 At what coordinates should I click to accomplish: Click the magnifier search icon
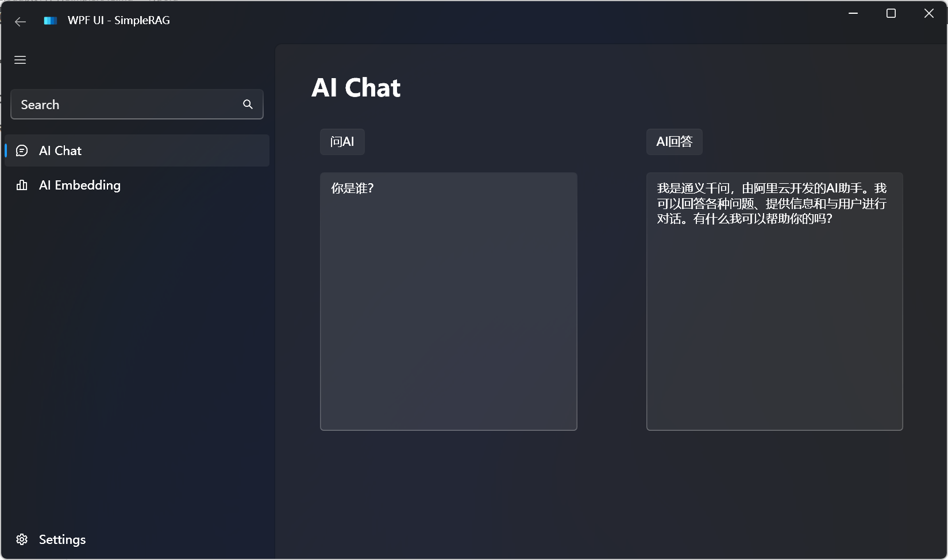(248, 105)
